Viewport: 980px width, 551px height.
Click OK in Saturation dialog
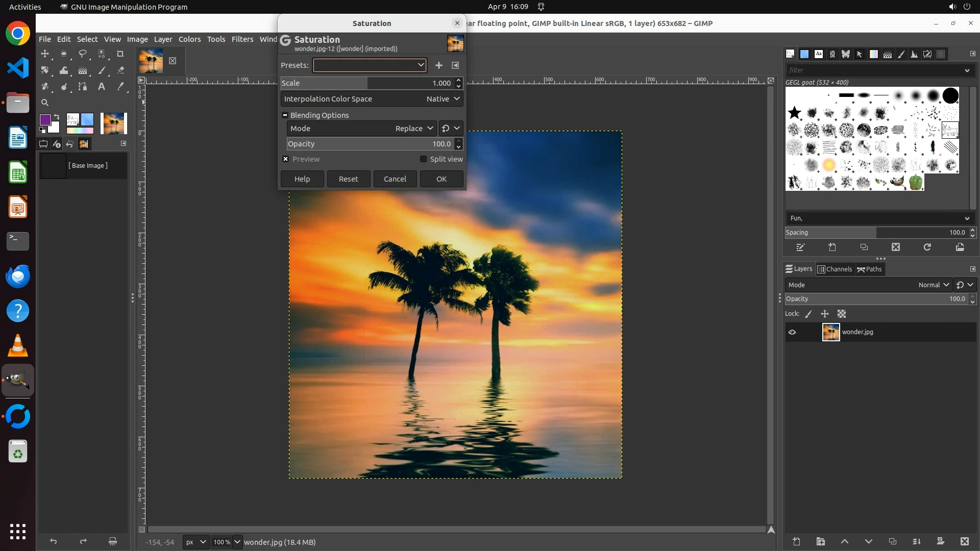click(441, 179)
